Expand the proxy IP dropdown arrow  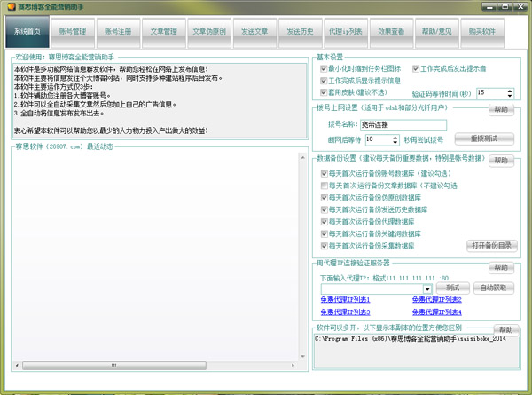[427, 288]
